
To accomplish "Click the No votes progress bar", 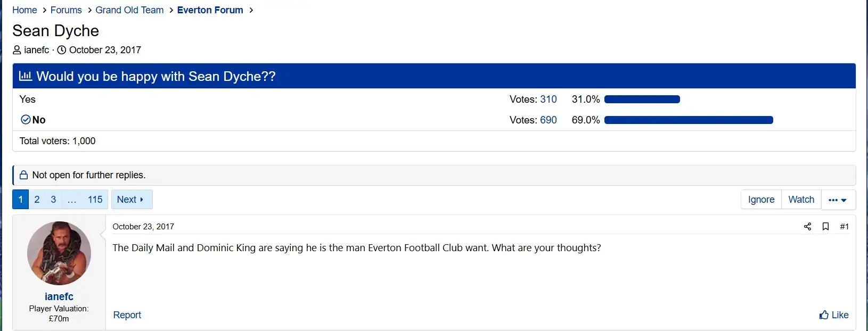I will (688, 120).
